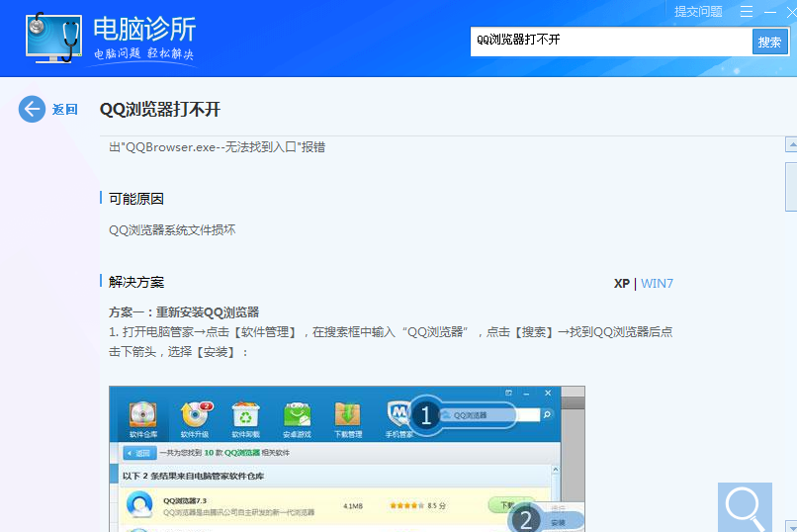Click the 电脑诊所 stethoscope monitor logo
This screenshot has height=532, width=797.
pos(53,39)
